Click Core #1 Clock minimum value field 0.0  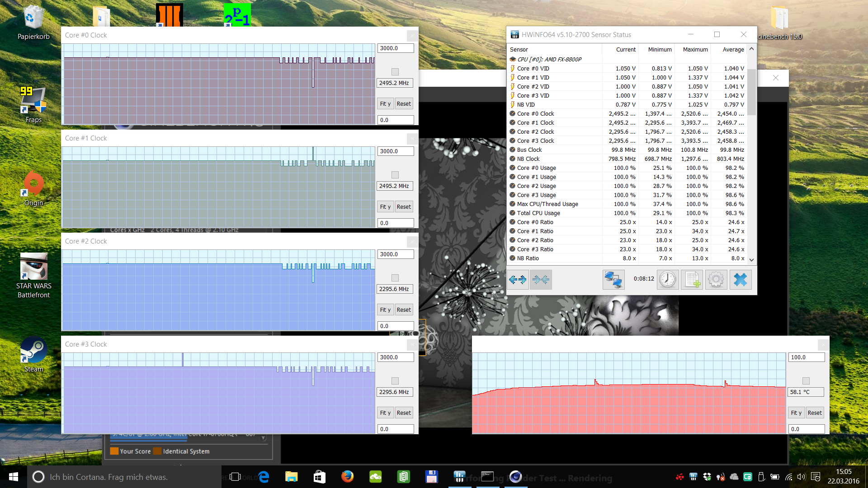tap(396, 223)
